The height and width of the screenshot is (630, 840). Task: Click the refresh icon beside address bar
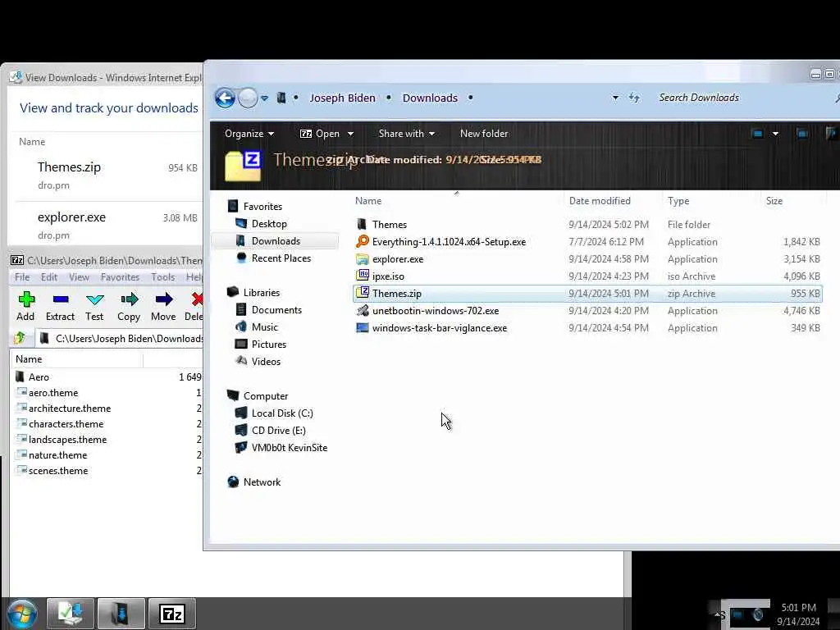(x=634, y=98)
